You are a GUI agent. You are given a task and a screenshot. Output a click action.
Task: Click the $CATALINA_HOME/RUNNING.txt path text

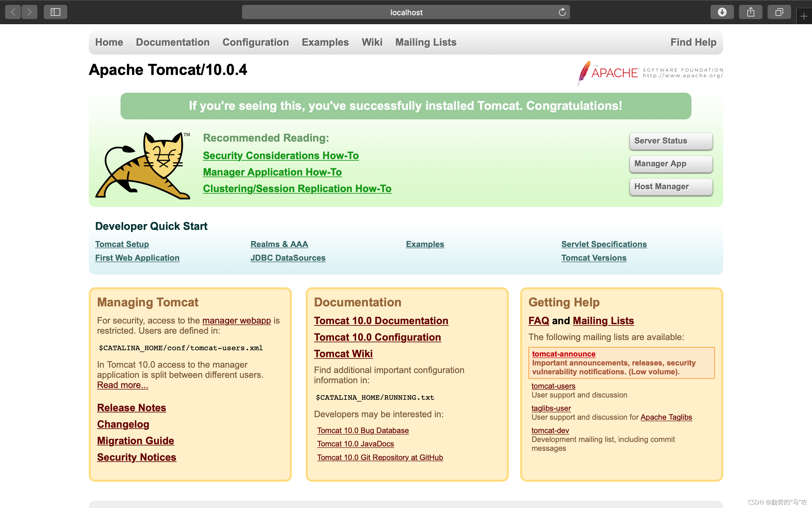point(375,398)
